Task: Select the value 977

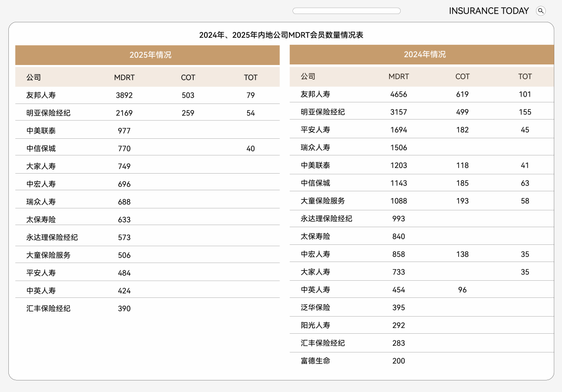Action: click(x=124, y=130)
